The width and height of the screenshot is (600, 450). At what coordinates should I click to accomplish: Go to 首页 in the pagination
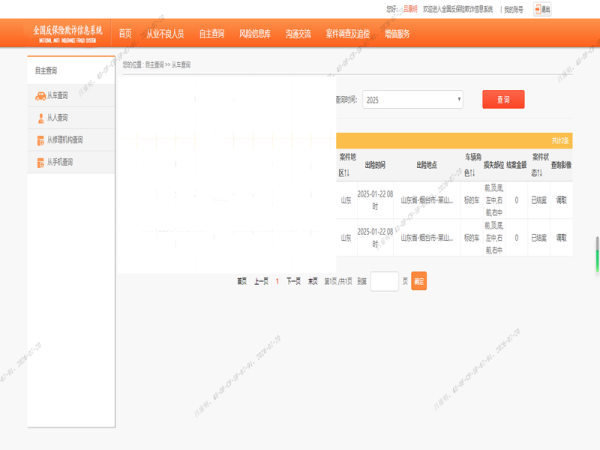click(x=242, y=281)
